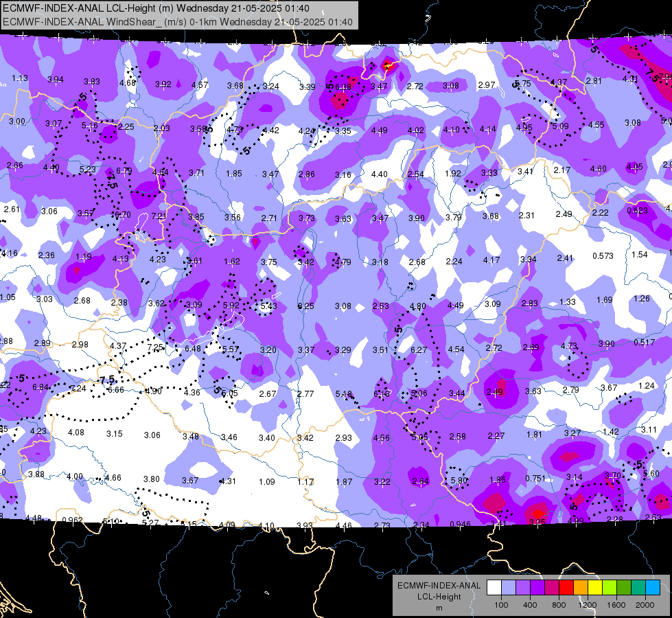Click the data value 0.623
This screenshot has height=618, width=672.
click(637, 211)
